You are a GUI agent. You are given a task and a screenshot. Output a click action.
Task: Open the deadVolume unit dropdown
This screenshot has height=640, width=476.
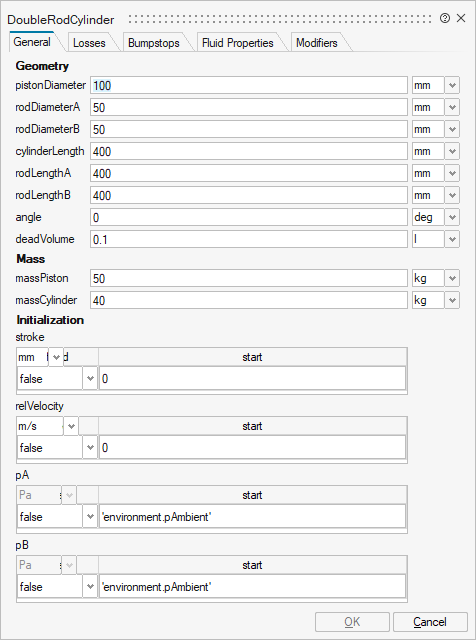click(452, 239)
